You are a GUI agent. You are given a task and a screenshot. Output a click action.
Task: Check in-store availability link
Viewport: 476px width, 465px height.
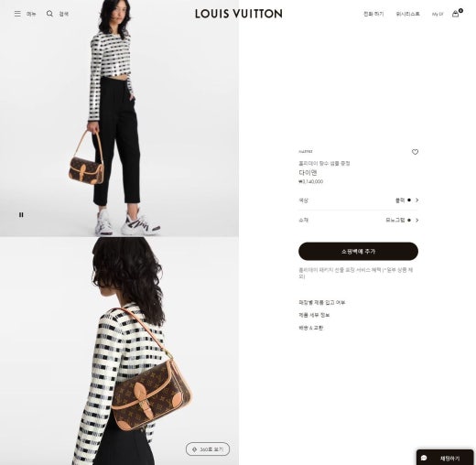[x=321, y=302]
